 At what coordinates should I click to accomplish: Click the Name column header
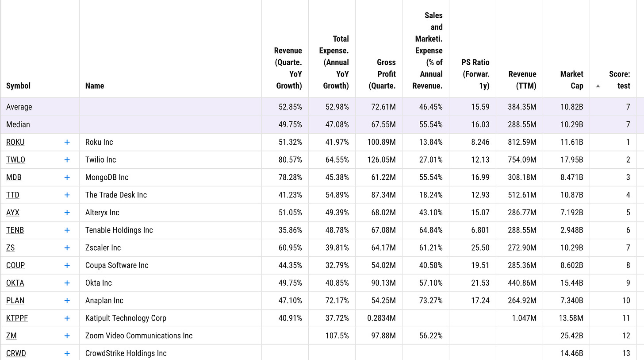tap(95, 86)
